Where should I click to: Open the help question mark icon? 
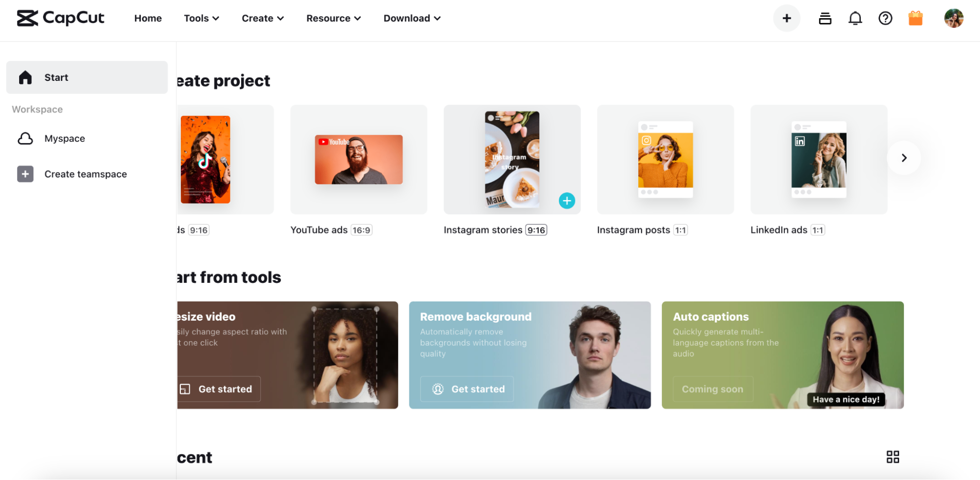tap(885, 18)
